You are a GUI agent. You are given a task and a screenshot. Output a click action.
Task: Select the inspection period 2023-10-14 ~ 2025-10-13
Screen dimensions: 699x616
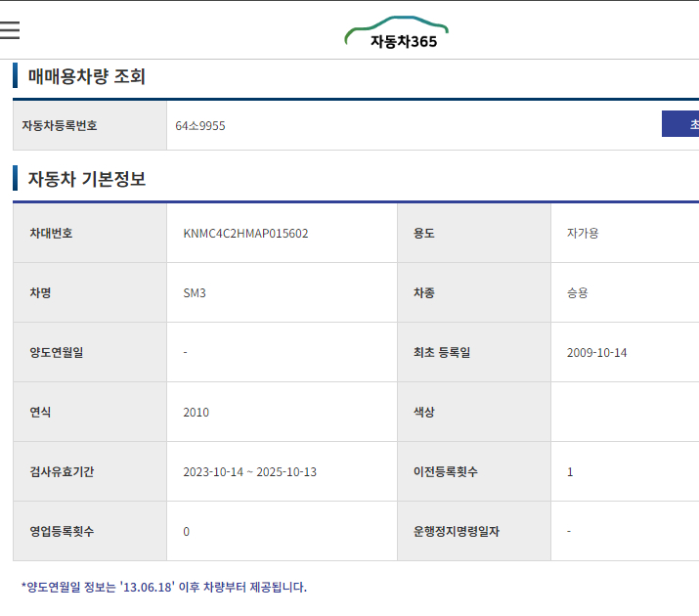point(249,472)
